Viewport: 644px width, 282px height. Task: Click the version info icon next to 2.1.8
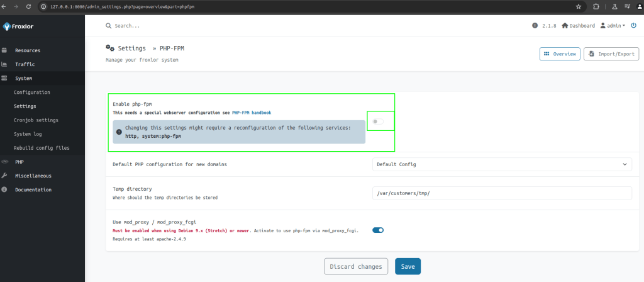click(535, 26)
